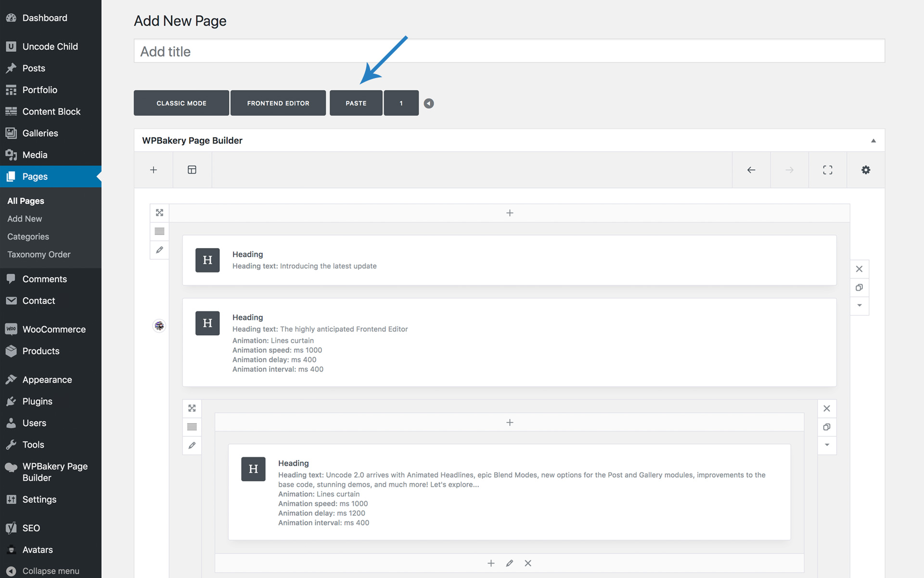The image size is (924, 578).
Task: Toggle the inner row's collapse arrow
Action: [827, 445]
